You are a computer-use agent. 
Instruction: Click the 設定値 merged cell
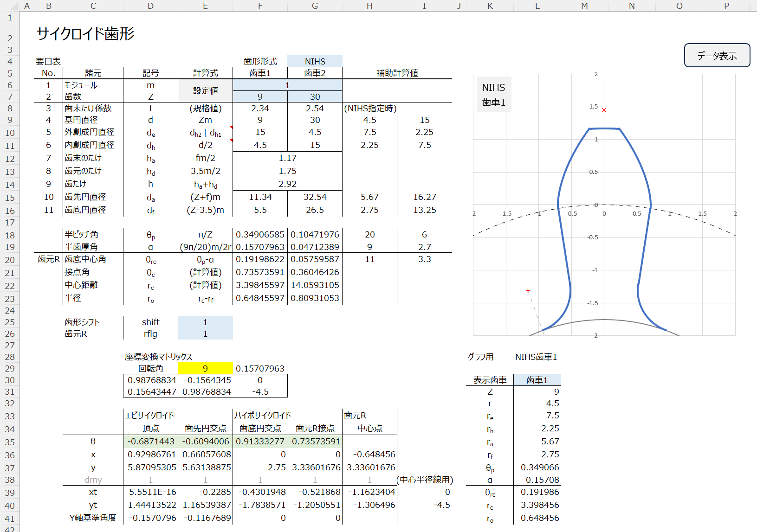[205, 91]
